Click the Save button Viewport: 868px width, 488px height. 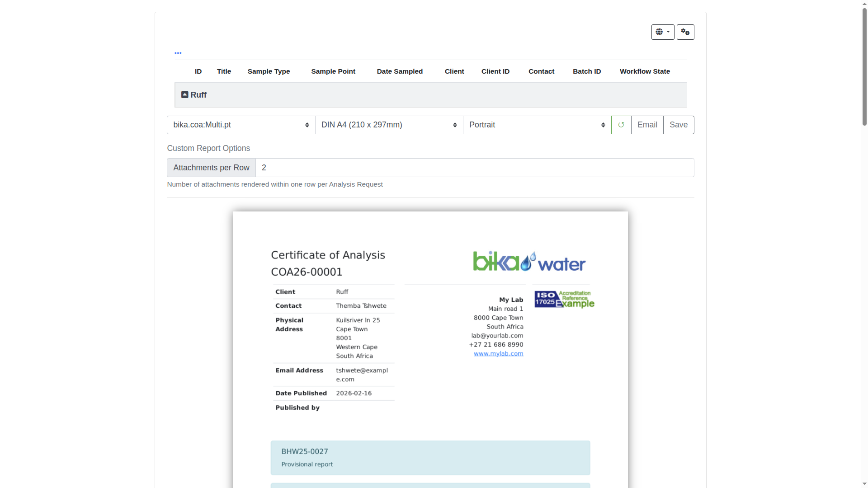(x=678, y=125)
